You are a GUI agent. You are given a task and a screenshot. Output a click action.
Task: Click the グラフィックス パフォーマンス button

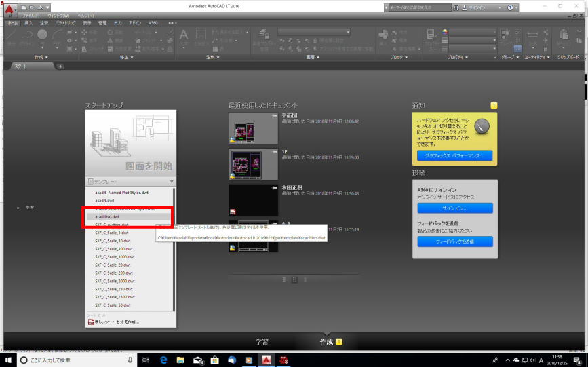coord(454,155)
